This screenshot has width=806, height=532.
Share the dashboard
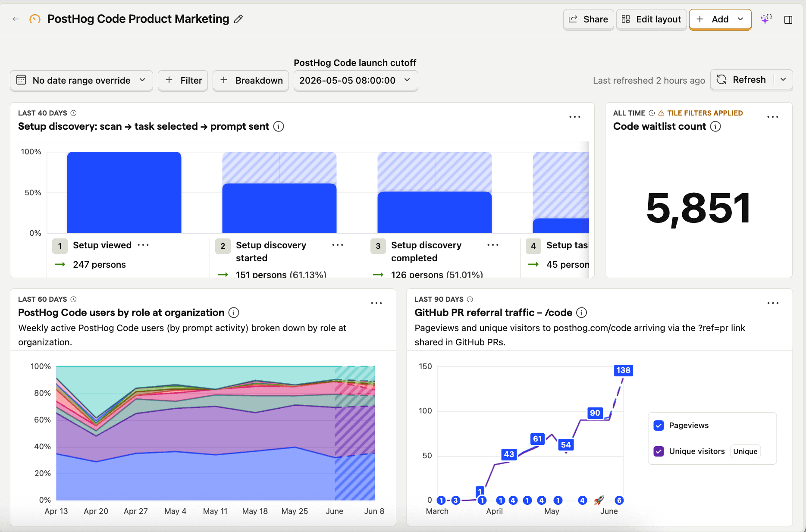(x=588, y=19)
